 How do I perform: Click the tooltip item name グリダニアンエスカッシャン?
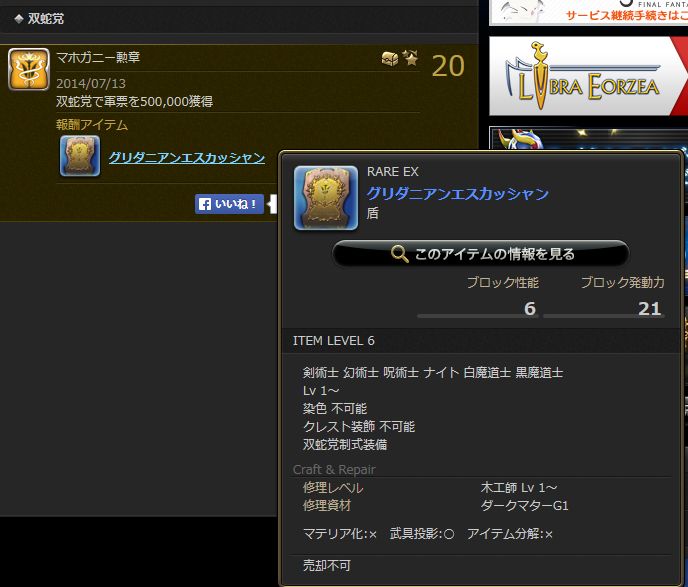tap(458, 193)
